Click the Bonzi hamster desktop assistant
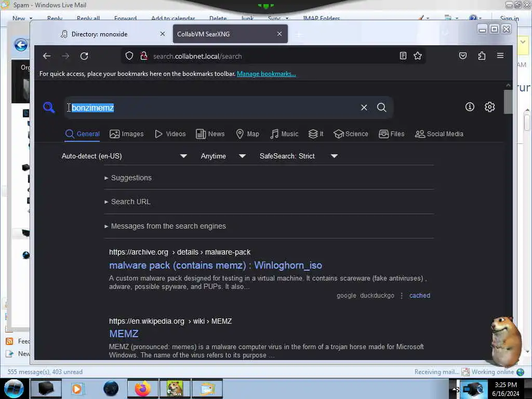The image size is (532, 399). coord(506,341)
